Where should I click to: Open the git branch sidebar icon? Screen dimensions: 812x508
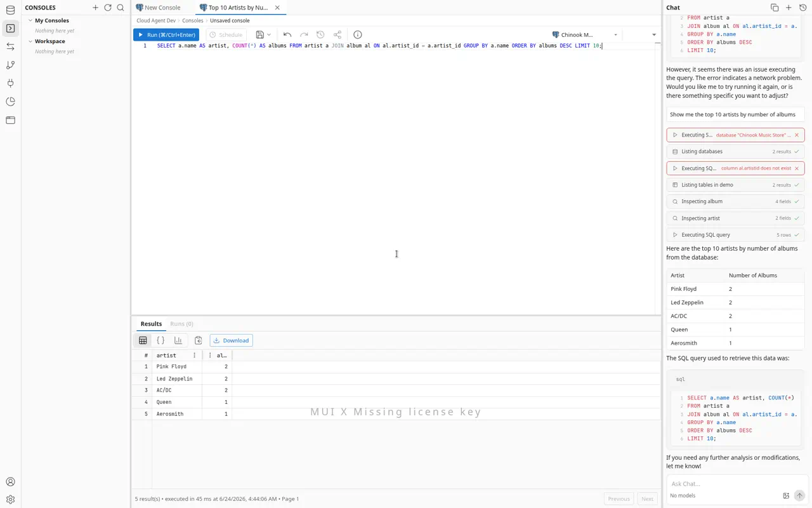[x=10, y=65]
